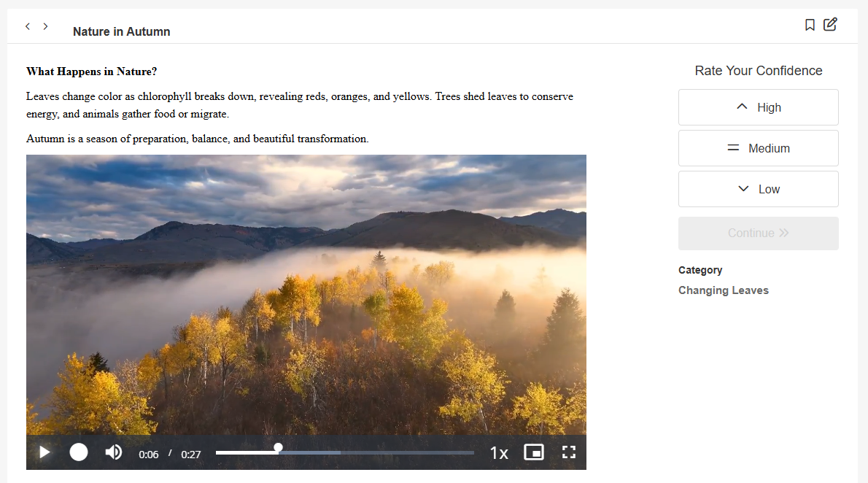868x483 pixels.
Task: Go to the previous page arrow
Action: [x=28, y=26]
